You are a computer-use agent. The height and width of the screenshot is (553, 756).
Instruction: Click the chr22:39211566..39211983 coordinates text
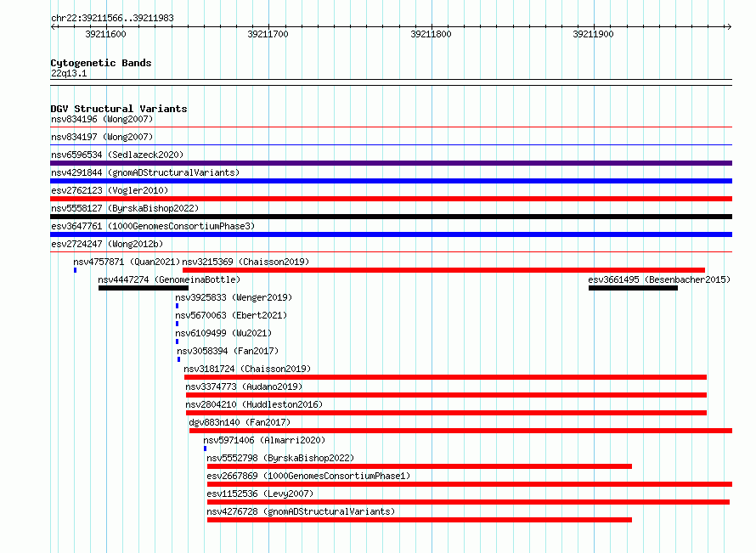pyautogui.click(x=112, y=18)
